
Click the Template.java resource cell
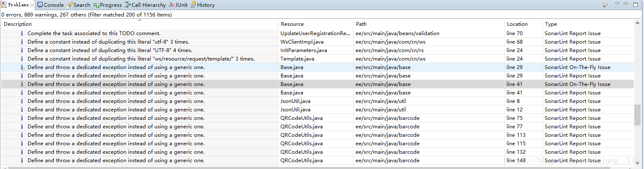[x=316, y=59]
